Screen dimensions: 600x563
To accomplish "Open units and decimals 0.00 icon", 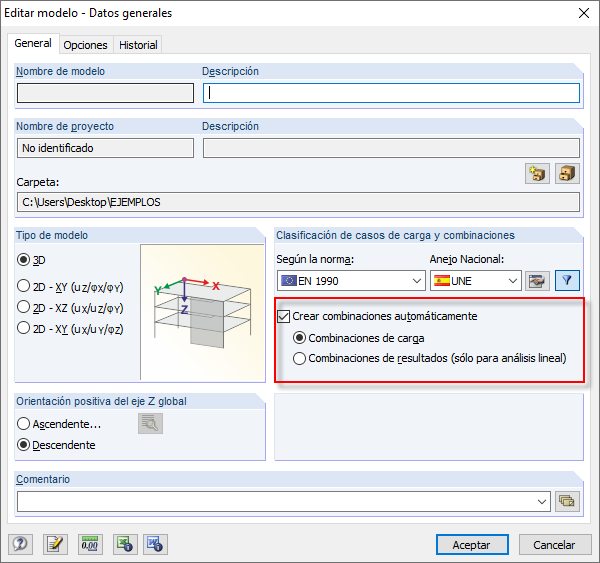I will pyautogui.click(x=90, y=544).
